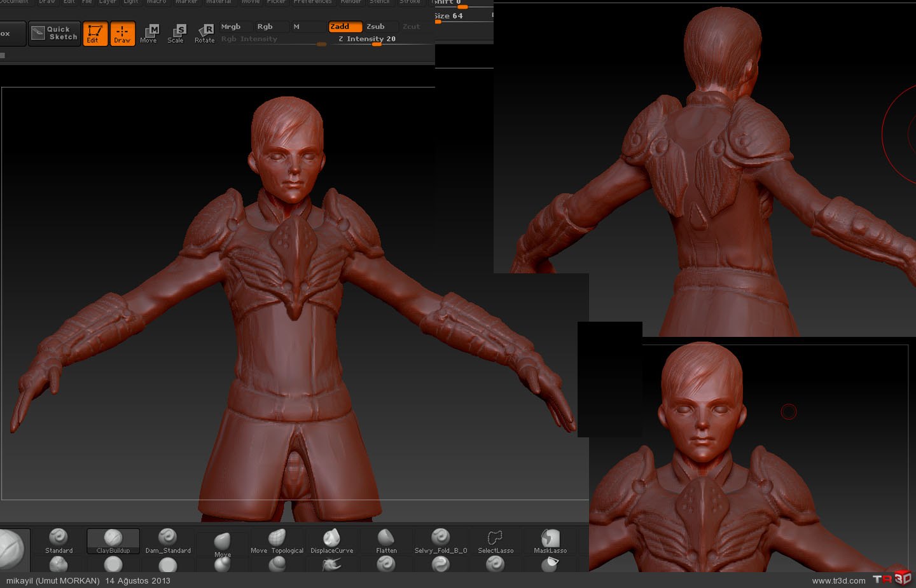Open the File menu

click(87, 2)
